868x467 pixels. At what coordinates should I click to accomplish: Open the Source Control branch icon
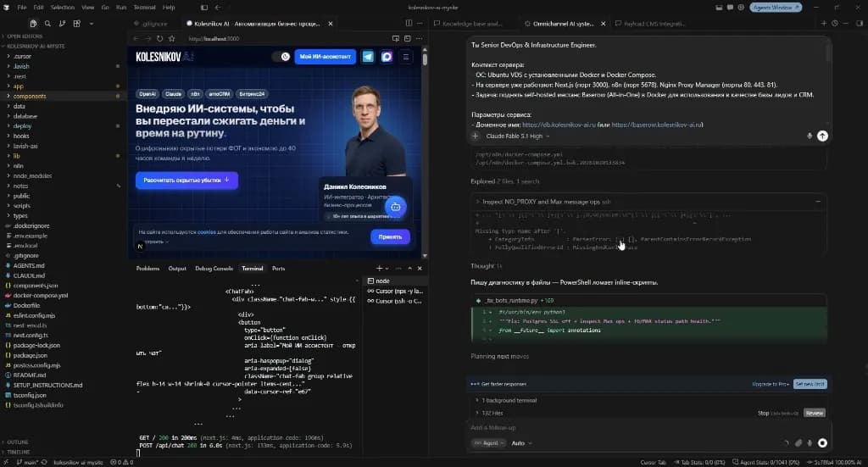click(x=62, y=24)
